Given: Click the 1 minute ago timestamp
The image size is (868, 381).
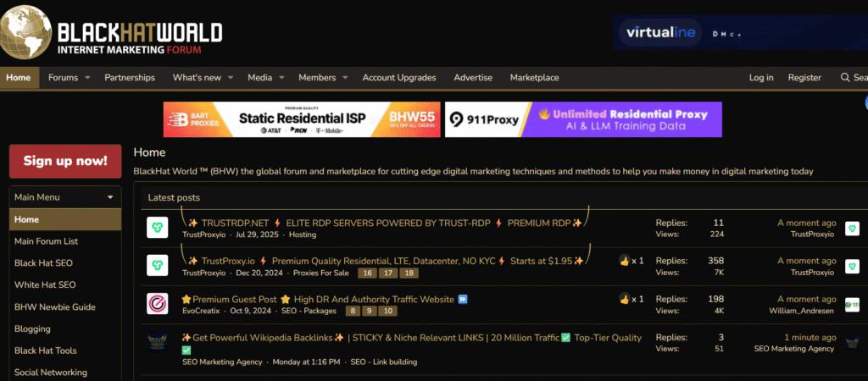Looking at the screenshot, I should coord(810,337).
